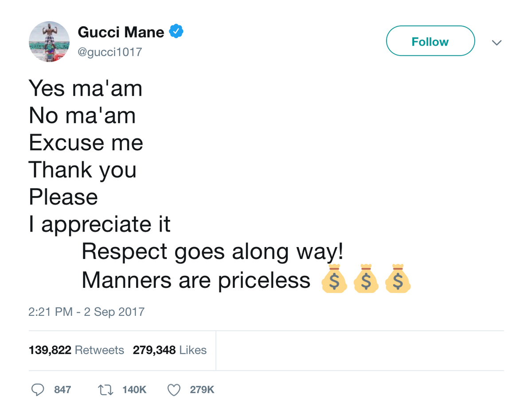Open the Gucci Mane display name
Viewport: 532px width, 416px height.
pyautogui.click(x=121, y=32)
